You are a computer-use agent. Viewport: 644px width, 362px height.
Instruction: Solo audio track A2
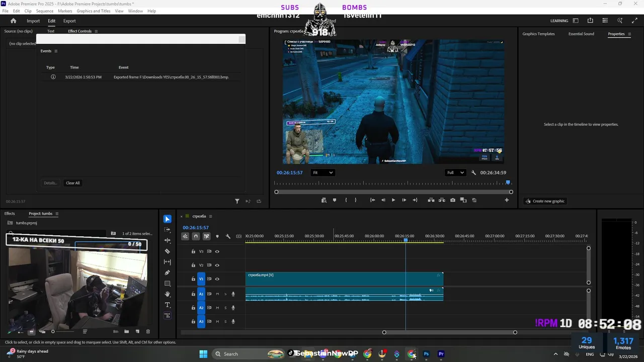point(225,308)
